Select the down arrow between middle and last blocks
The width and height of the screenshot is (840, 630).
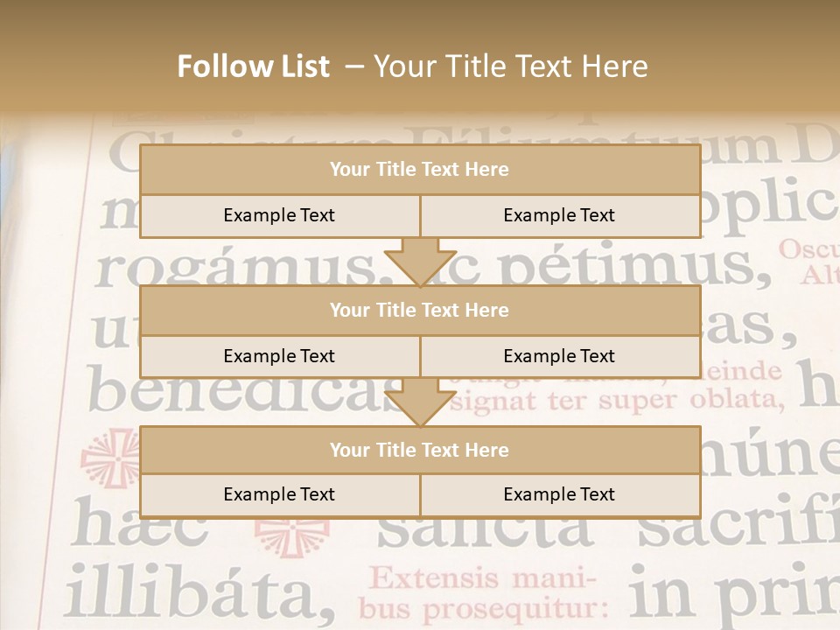coord(421,402)
